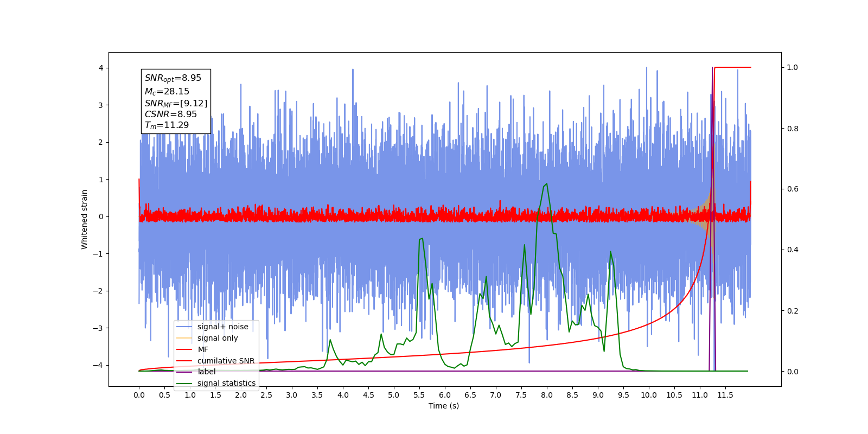Click the CSNR=8.95 annotation text
Screen dimensions: 868x434
(x=171, y=114)
